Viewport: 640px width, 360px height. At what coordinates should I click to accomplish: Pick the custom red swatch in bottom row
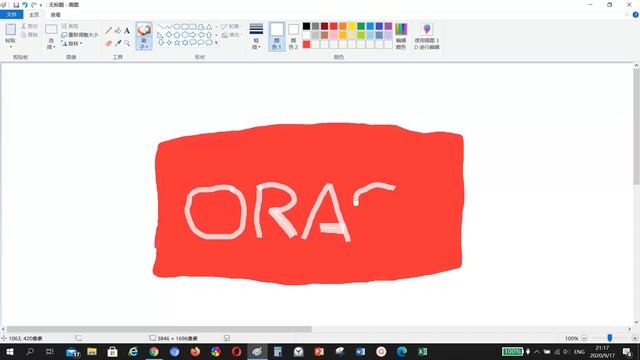tap(307, 44)
